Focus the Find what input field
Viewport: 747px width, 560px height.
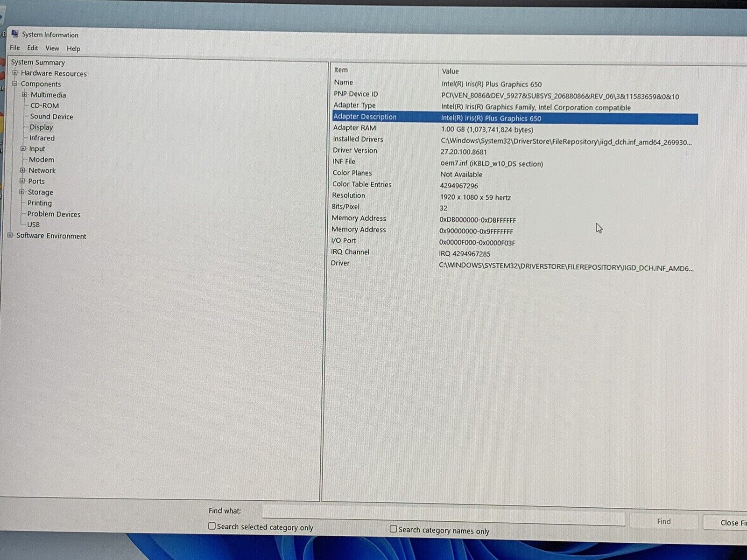coord(444,514)
